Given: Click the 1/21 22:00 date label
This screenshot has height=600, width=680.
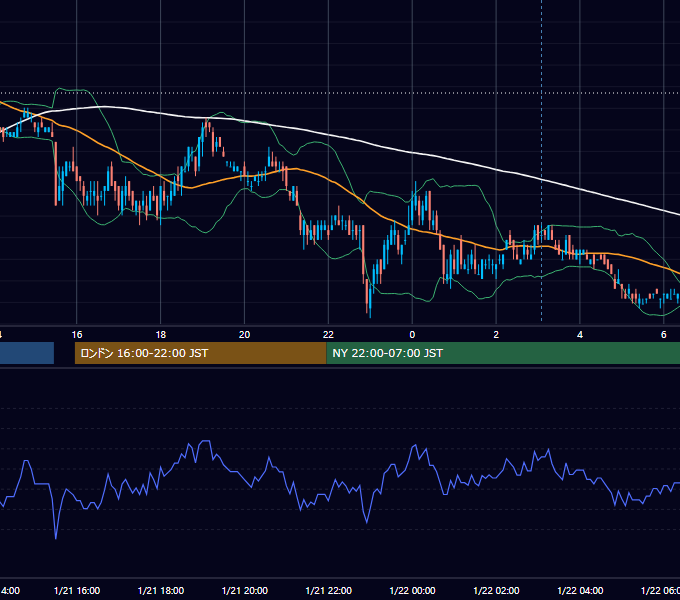Looking at the screenshot, I should tap(329, 590).
